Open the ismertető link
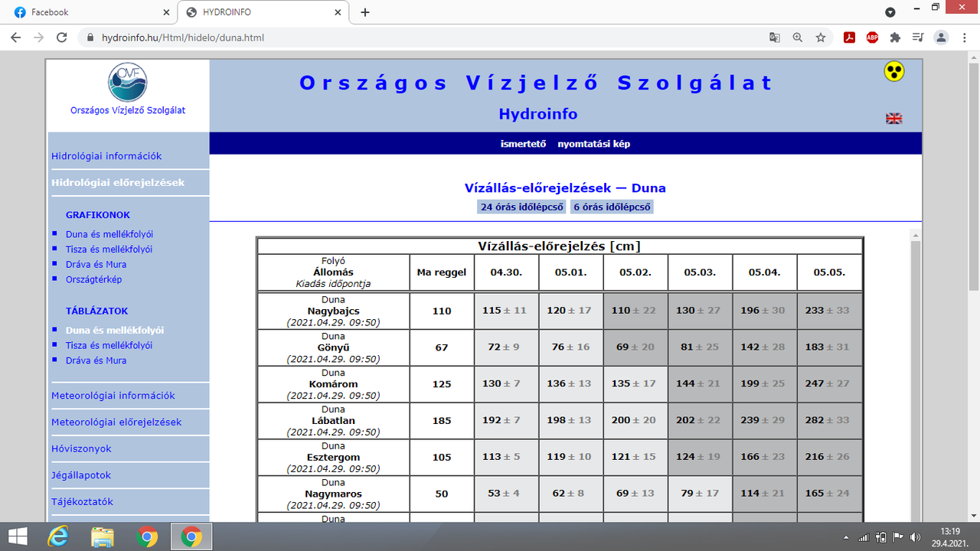Image resolution: width=980 pixels, height=551 pixels. point(523,144)
